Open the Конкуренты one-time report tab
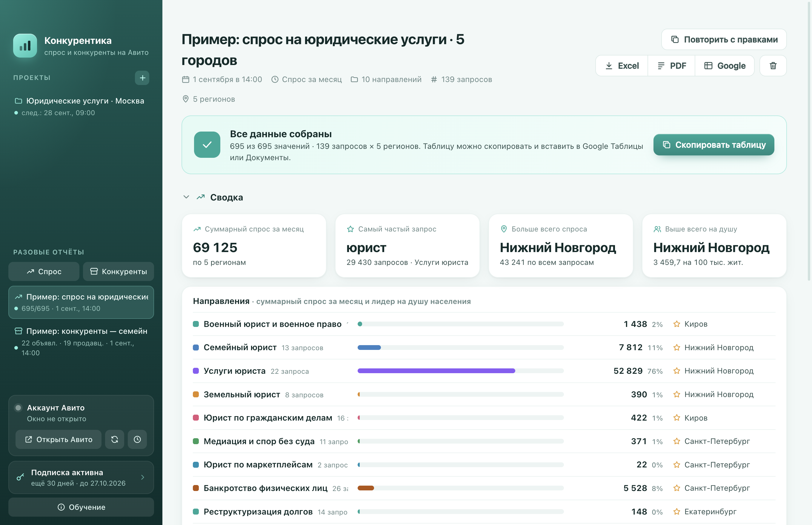 119,271
